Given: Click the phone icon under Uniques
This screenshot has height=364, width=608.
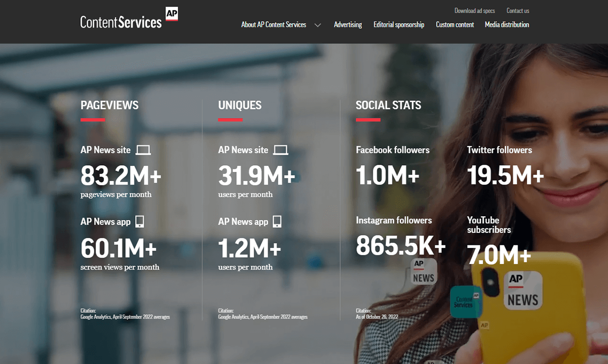Looking at the screenshot, I should click(x=277, y=221).
